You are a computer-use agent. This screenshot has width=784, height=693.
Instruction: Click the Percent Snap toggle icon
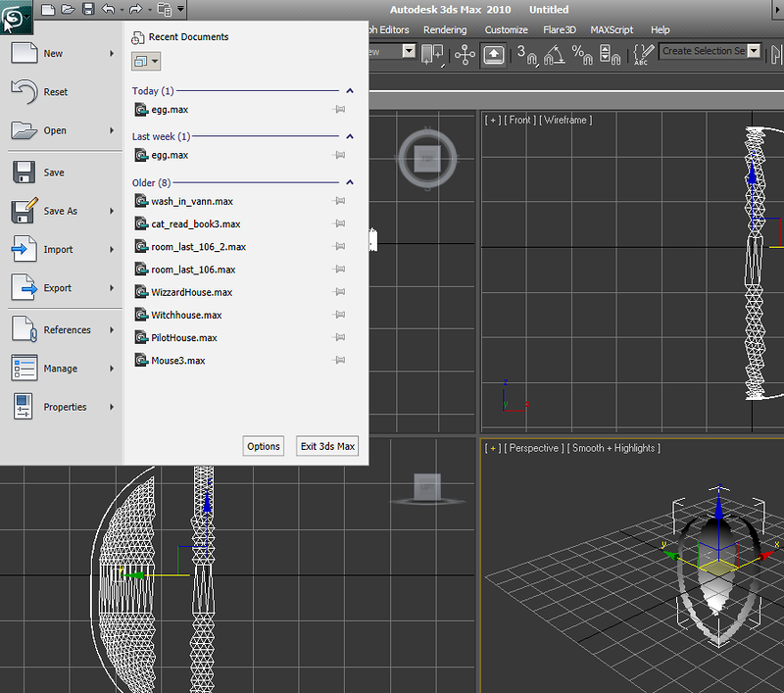tap(582, 52)
